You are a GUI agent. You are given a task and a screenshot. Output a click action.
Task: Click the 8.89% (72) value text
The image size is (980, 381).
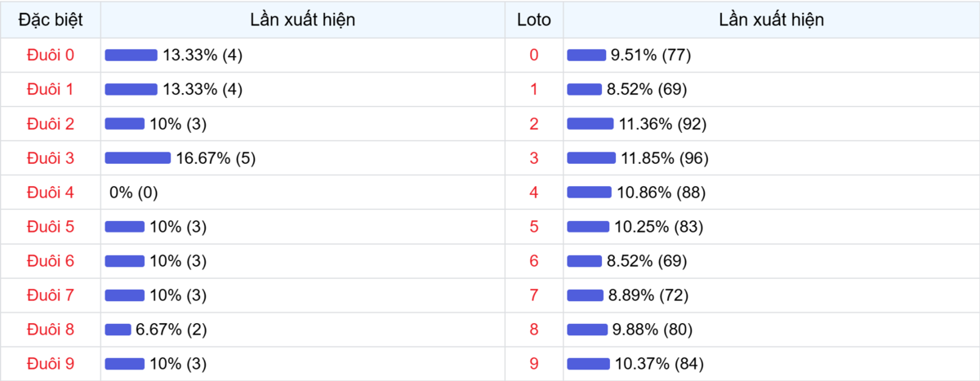point(648,295)
